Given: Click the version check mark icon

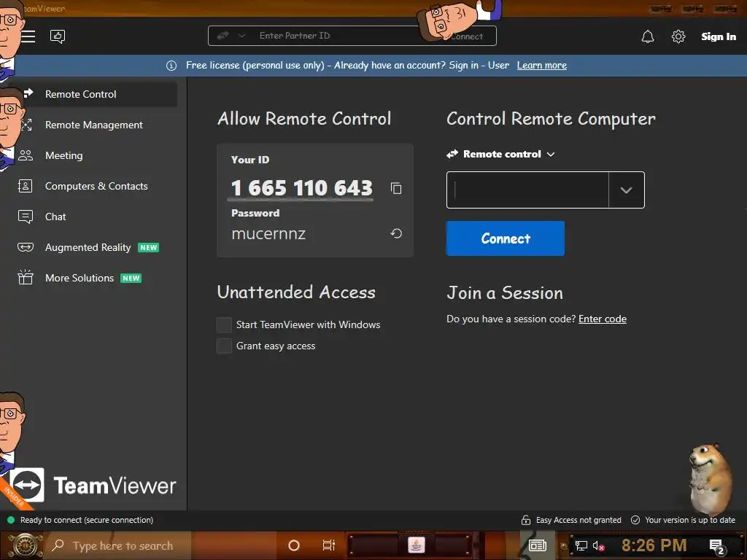Looking at the screenshot, I should click(635, 520).
